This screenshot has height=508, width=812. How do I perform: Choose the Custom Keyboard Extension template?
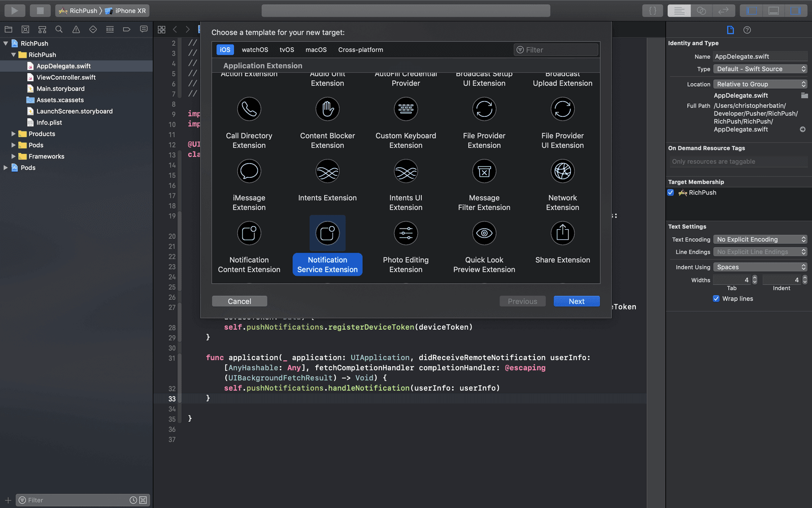tap(405, 122)
